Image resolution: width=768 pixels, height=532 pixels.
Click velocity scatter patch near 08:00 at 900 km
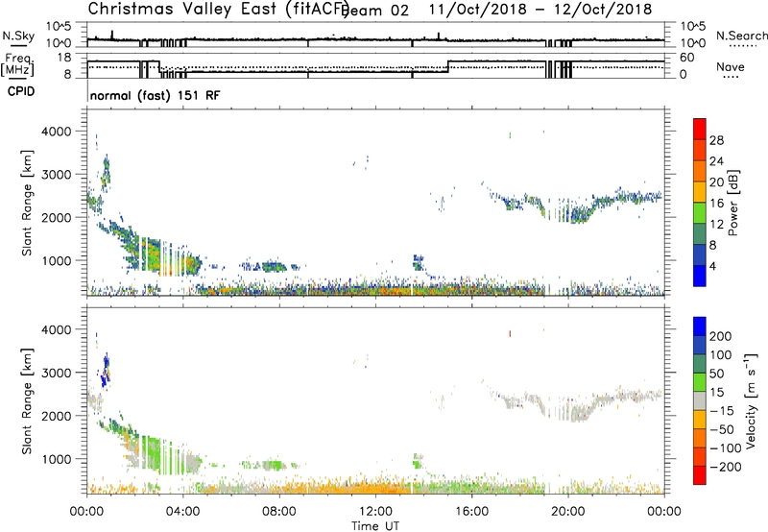[x=273, y=465]
